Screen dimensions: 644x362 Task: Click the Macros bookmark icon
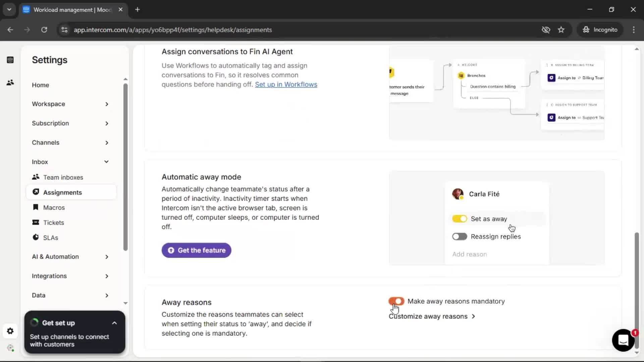coord(36,207)
